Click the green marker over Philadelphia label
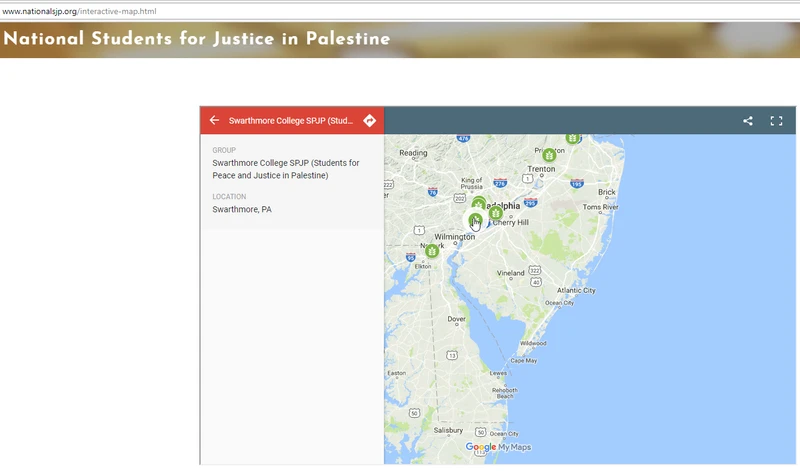The image size is (800, 471). pos(479,203)
